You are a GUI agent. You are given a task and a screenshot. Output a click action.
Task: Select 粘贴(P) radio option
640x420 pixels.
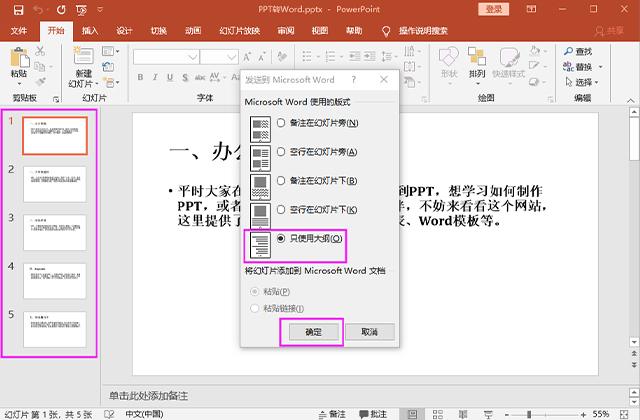tap(254, 291)
